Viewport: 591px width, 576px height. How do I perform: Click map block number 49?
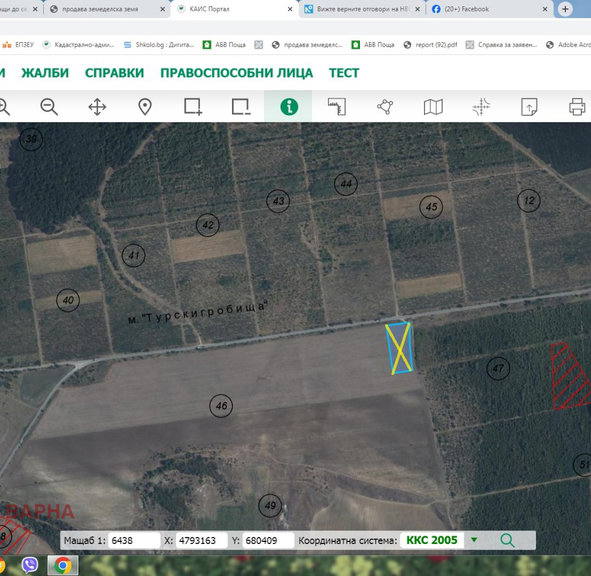(270, 505)
